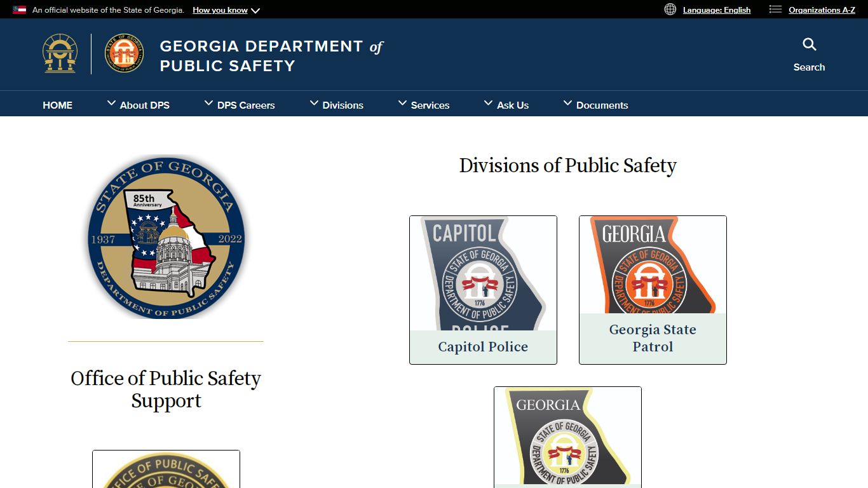Image resolution: width=868 pixels, height=488 pixels.
Task: Expand Ask Us chevron
Action: pyautogui.click(x=488, y=103)
